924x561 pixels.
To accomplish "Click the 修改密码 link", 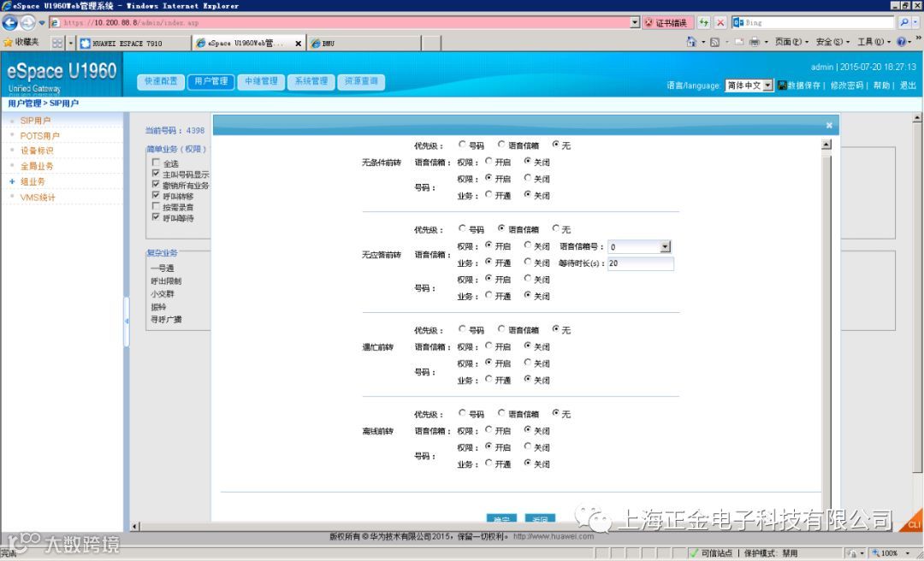I will [x=847, y=86].
